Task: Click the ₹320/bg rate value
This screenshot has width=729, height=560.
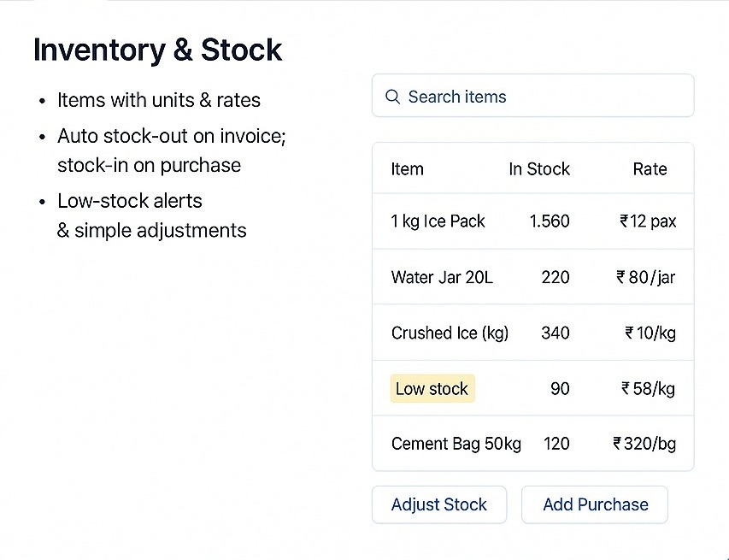Action: (644, 444)
